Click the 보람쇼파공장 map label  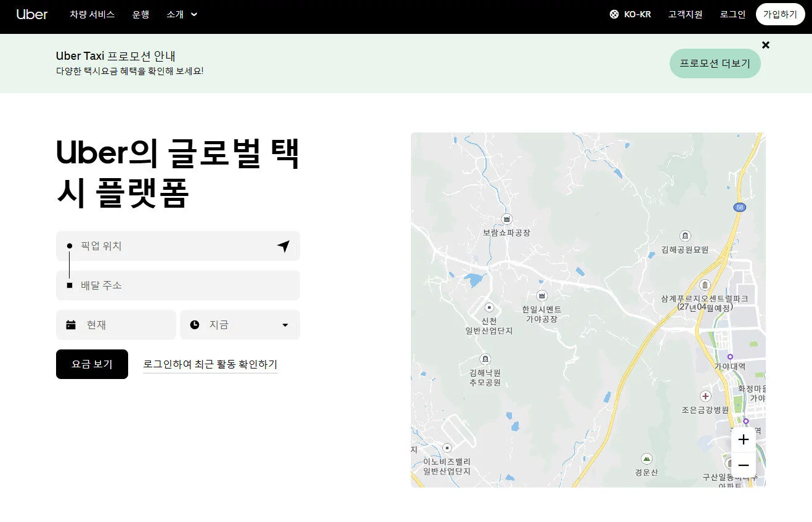coord(507,233)
